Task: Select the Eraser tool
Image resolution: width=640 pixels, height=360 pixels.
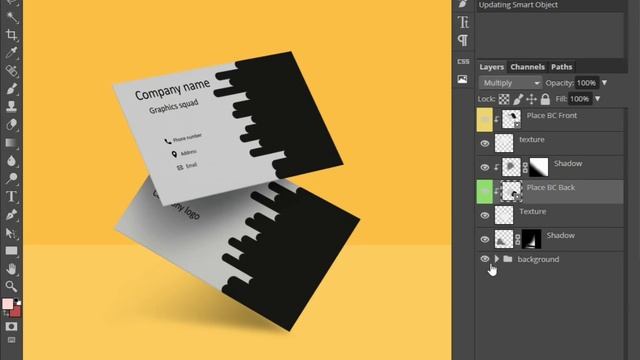Action: pos(11,124)
